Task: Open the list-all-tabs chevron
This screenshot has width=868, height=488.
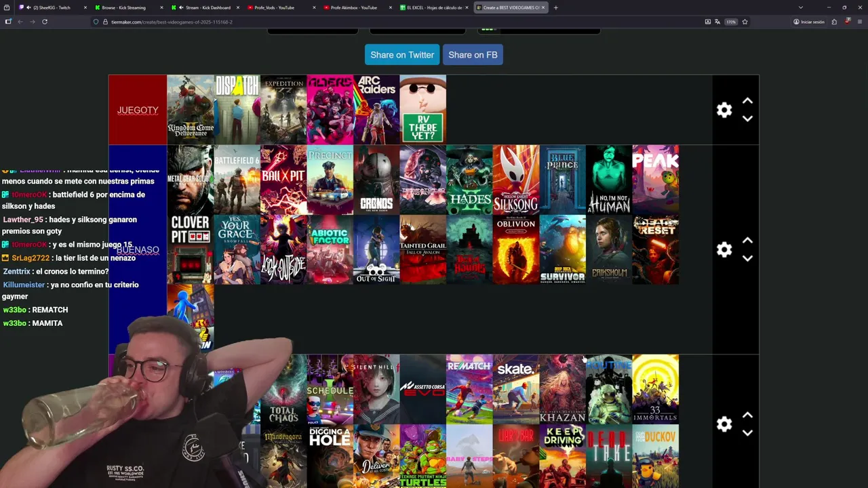Action: click(x=800, y=7)
